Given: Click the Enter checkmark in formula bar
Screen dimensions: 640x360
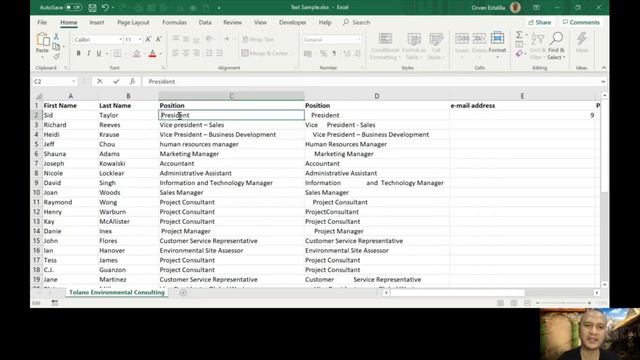Looking at the screenshot, I should (x=116, y=82).
